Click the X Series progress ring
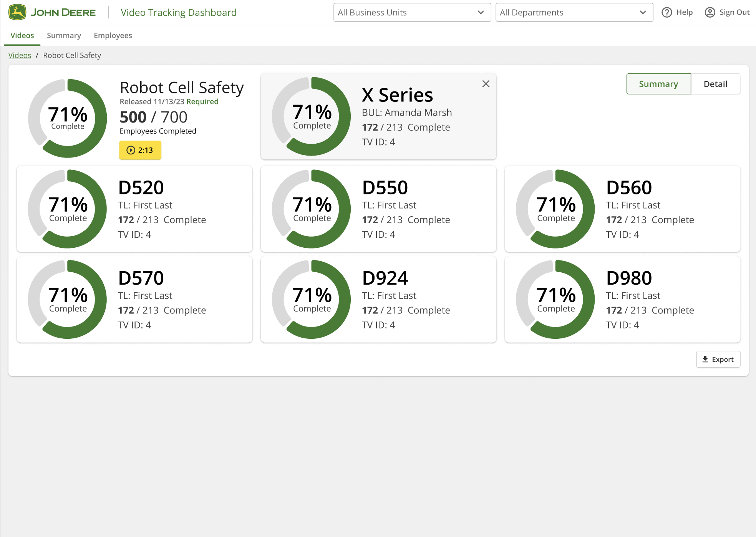The image size is (756, 537). [x=312, y=116]
